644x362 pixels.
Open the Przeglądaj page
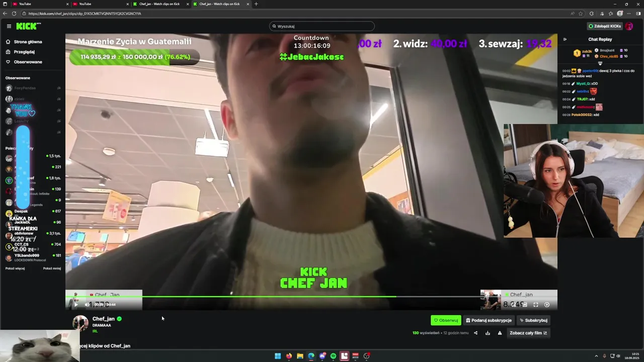click(24, 52)
